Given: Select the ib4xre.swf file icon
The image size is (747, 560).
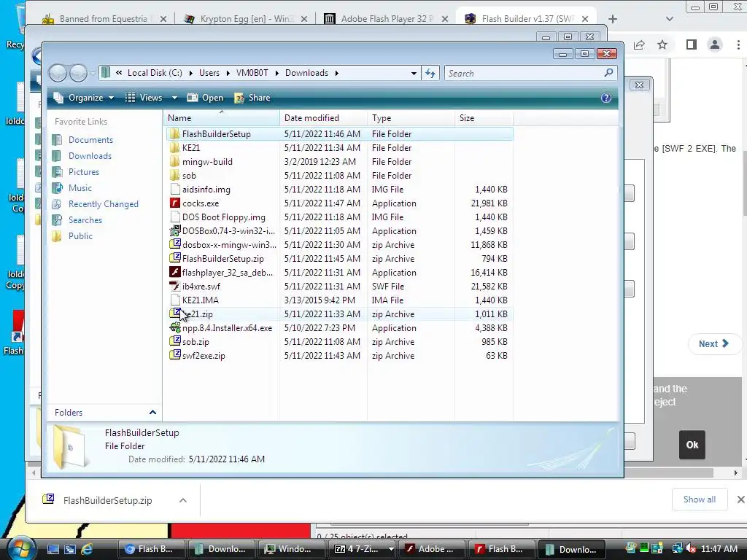Looking at the screenshot, I should pos(175,286).
